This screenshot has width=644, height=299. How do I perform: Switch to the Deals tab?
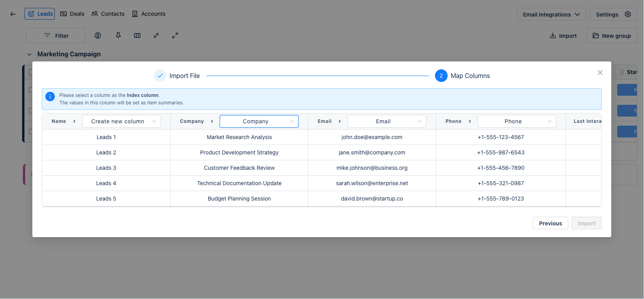tap(72, 14)
